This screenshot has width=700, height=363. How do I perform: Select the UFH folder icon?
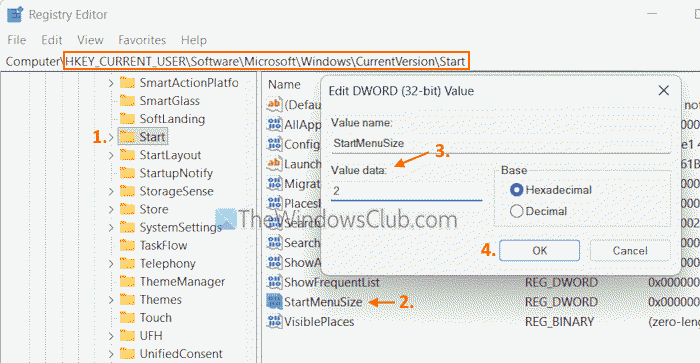127,336
